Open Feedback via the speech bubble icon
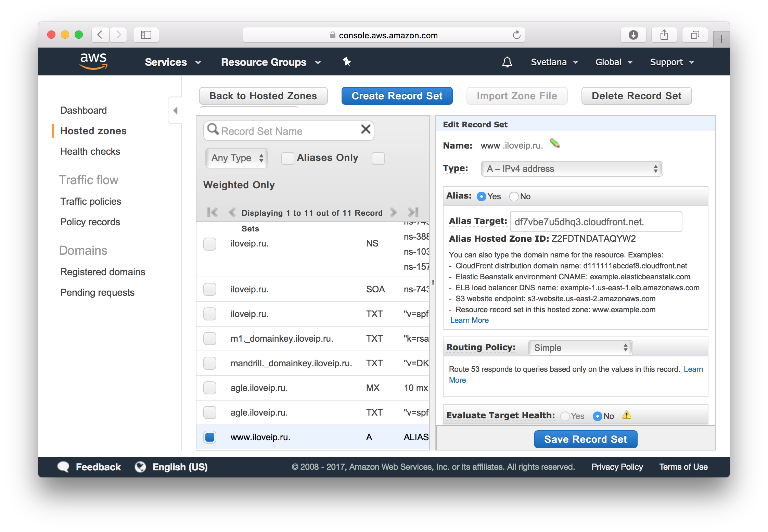This screenshot has width=768, height=532. (x=63, y=467)
